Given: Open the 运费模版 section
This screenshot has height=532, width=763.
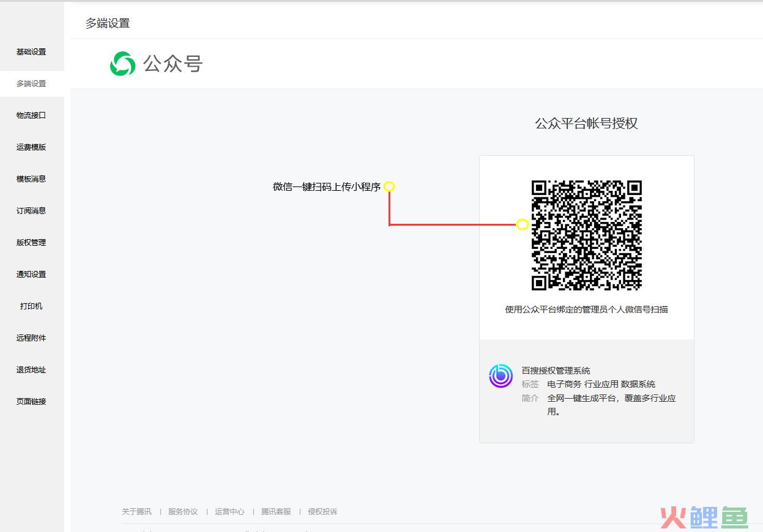Looking at the screenshot, I should tap(31, 147).
